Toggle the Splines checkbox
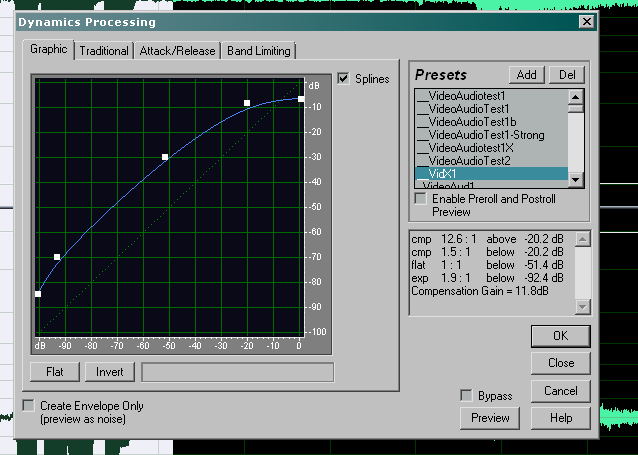638x455 pixels. coord(343,79)
